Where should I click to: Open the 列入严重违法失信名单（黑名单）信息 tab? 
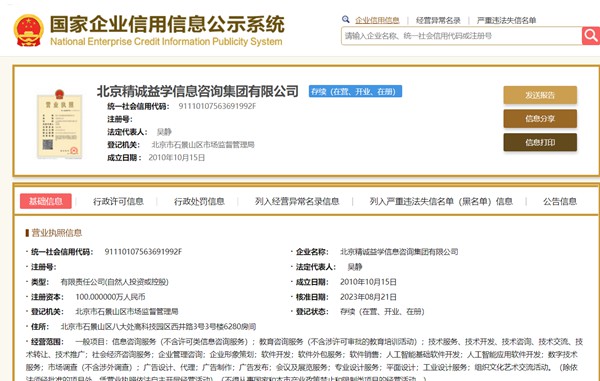[441, 201]
